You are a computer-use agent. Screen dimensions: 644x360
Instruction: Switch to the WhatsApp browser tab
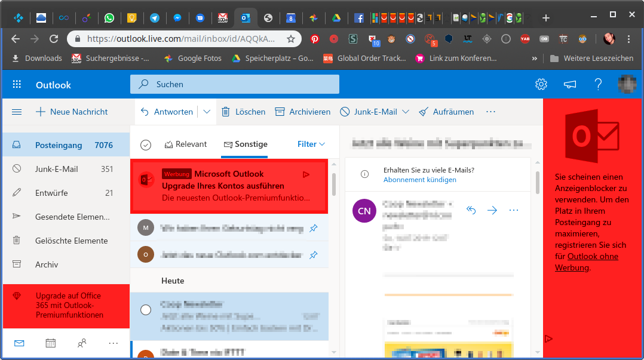(x=109, y=18)
